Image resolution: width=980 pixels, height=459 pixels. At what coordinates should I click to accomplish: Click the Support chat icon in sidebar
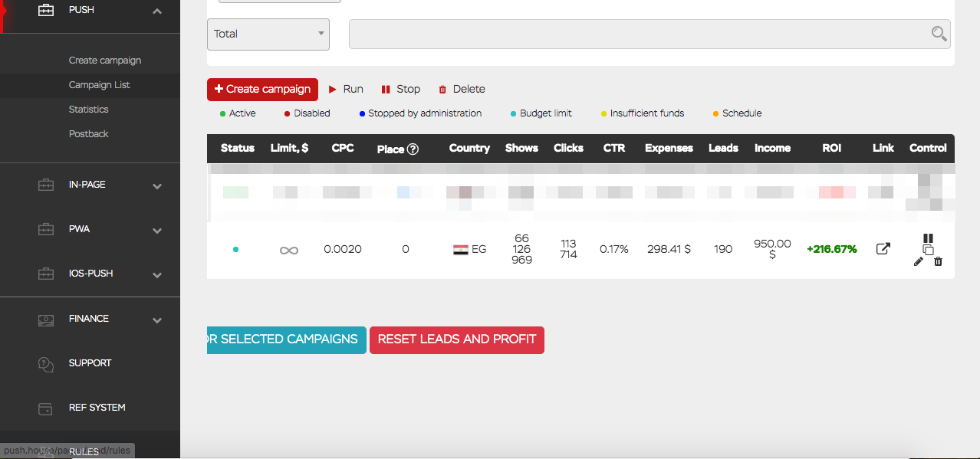(46, 364)
